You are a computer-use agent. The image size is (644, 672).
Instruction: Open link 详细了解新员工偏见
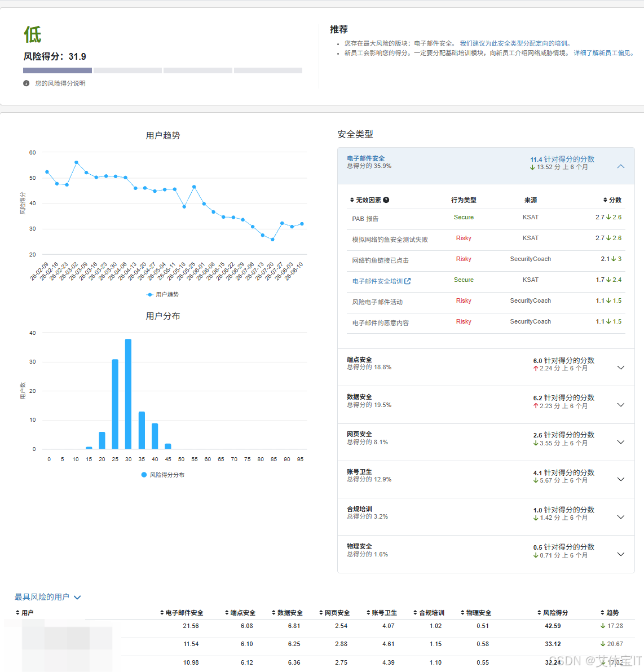point(603,53)
